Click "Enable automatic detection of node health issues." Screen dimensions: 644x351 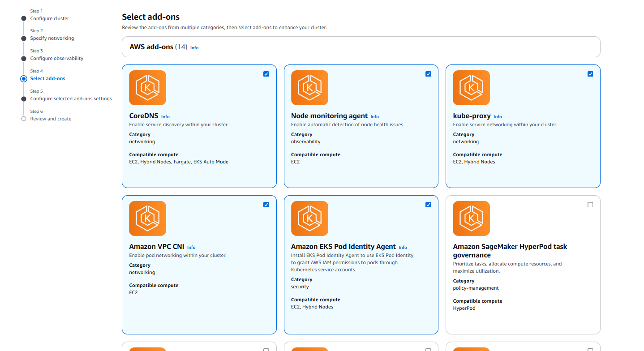pos(348,124)
